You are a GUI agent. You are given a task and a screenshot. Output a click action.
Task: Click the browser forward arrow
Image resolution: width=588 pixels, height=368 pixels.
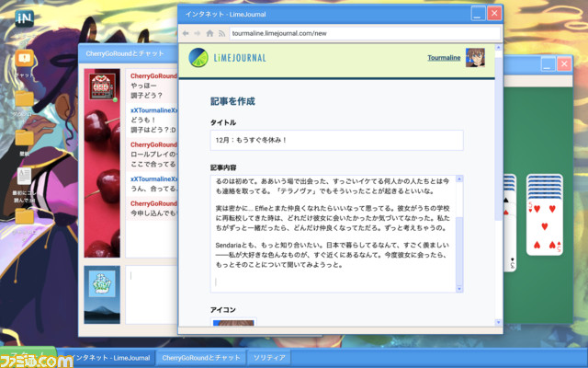click(198, 33)
